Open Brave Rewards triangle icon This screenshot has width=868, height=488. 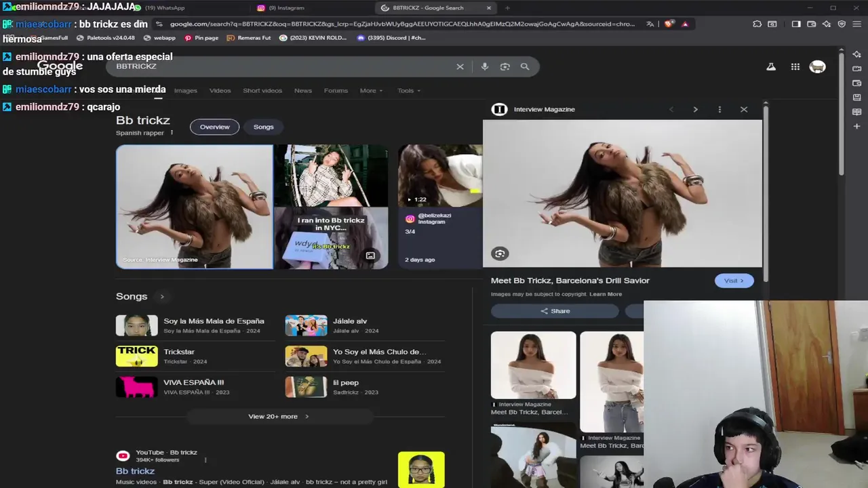tap(685, 24)
